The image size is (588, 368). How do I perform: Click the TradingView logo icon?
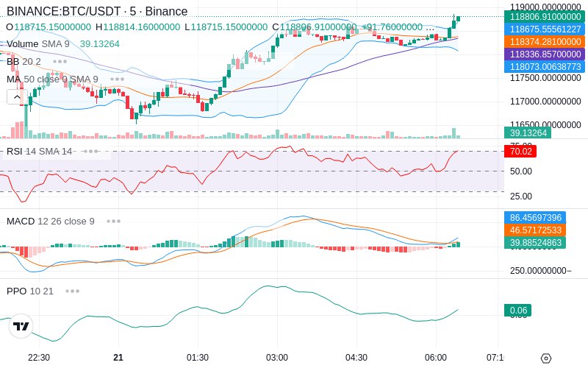pos(21,326)
